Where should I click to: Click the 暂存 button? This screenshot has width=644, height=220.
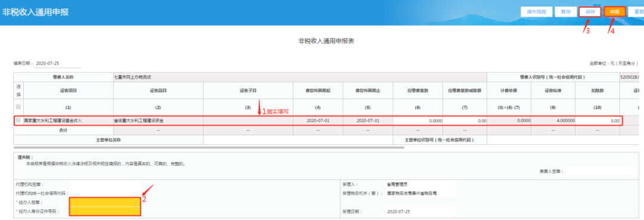click(565, 11)
